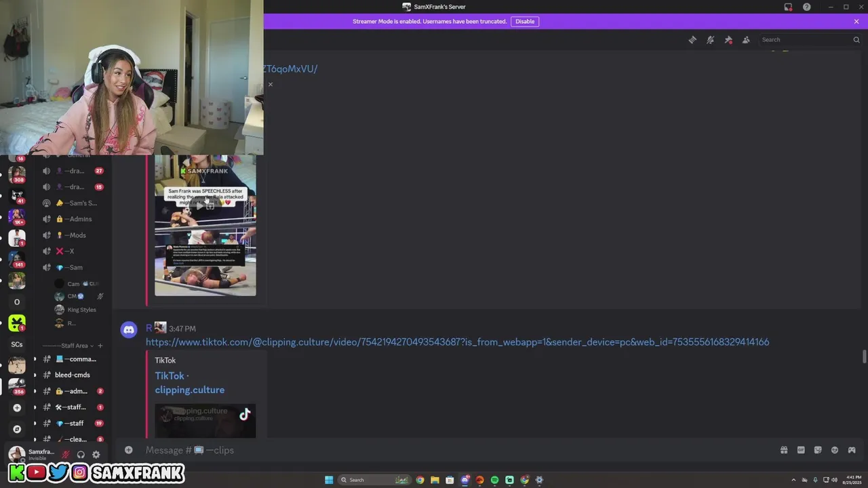Join the X voice channel
The height and width of the screenshot is (488, 868).
tap(73, 251)
